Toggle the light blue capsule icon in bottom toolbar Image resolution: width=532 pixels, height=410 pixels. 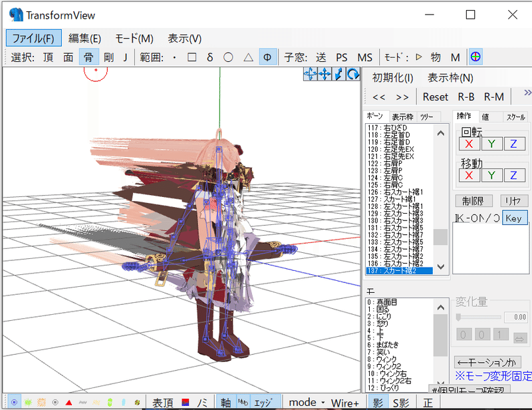[124, 403]
